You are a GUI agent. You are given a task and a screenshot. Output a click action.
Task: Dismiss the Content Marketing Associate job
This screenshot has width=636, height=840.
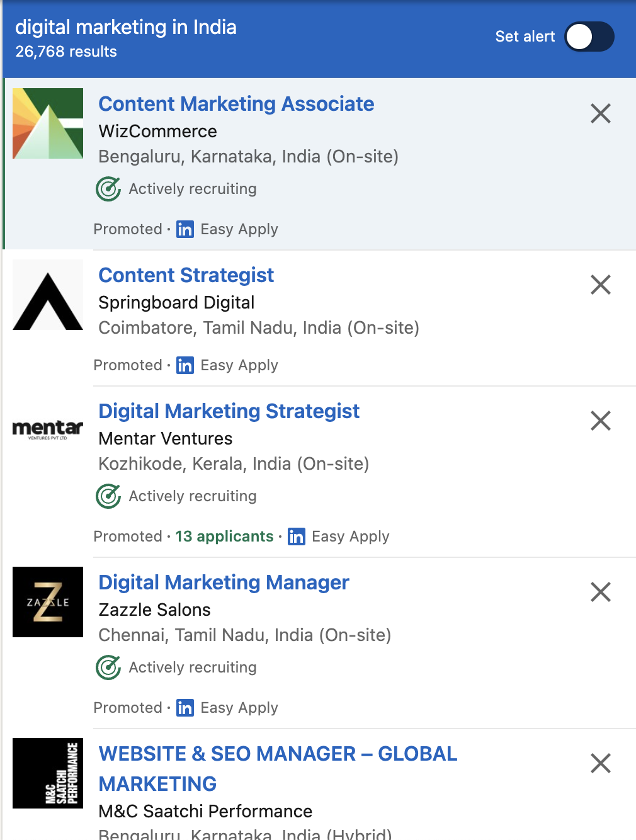(601, 113)
